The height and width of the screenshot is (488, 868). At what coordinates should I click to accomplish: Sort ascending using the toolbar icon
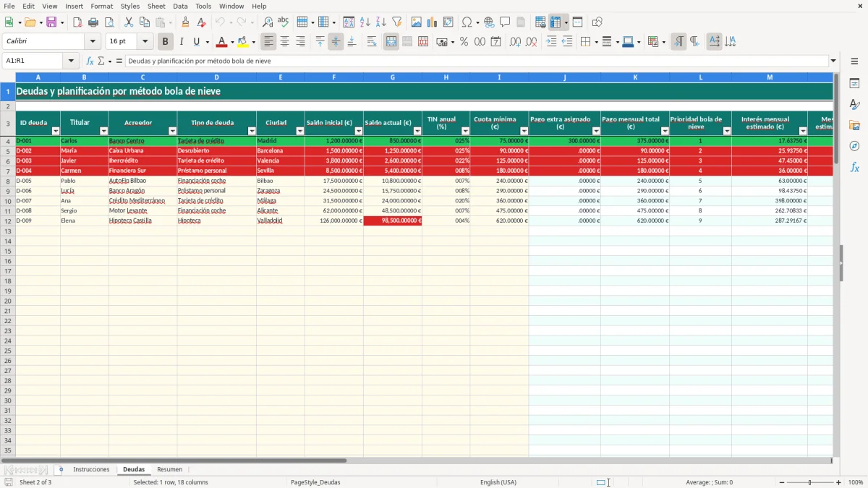point(365,22)
